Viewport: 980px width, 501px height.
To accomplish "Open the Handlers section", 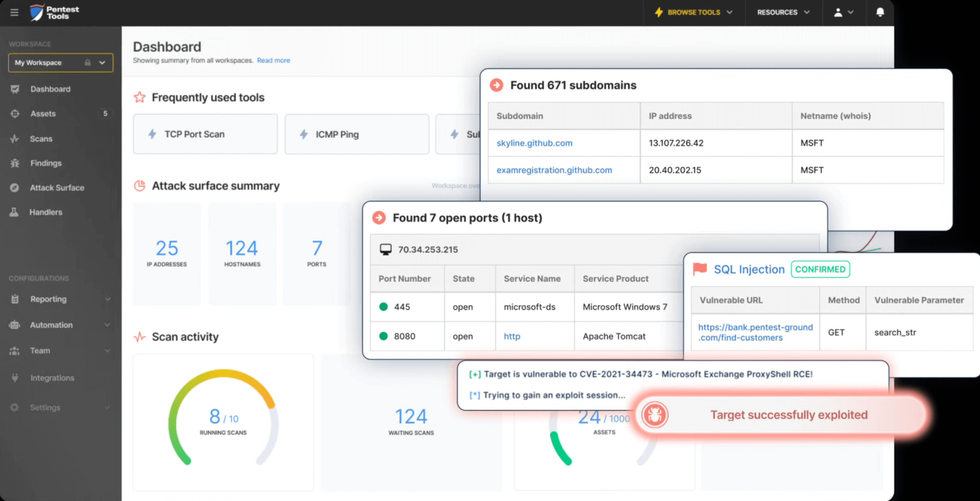I will [x=45, y=212].
